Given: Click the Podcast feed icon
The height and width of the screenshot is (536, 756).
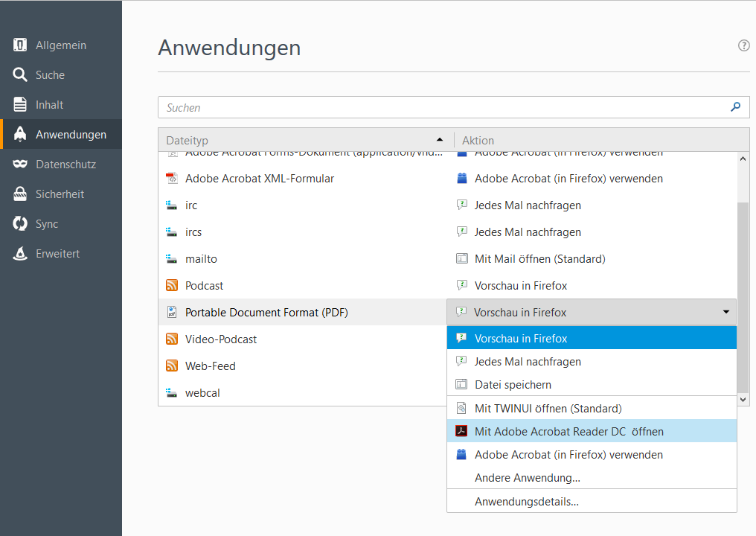Looking at the screenshot, I should tap(172, 286).
